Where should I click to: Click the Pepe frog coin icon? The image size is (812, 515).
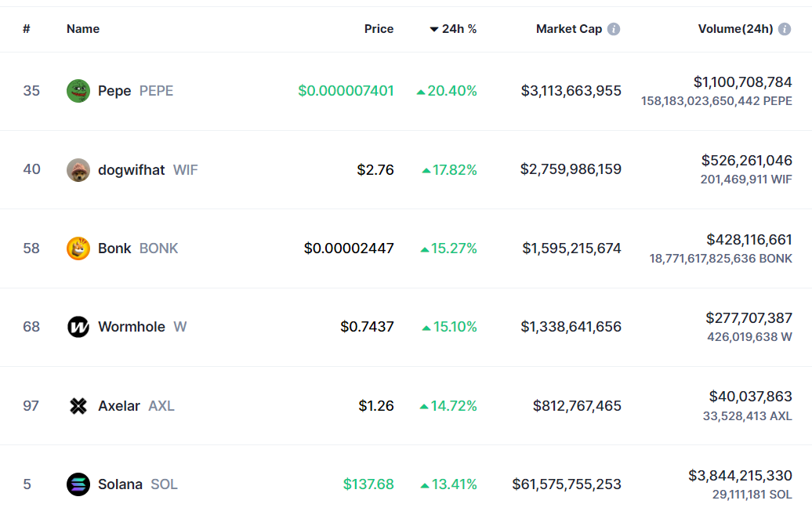78,91
